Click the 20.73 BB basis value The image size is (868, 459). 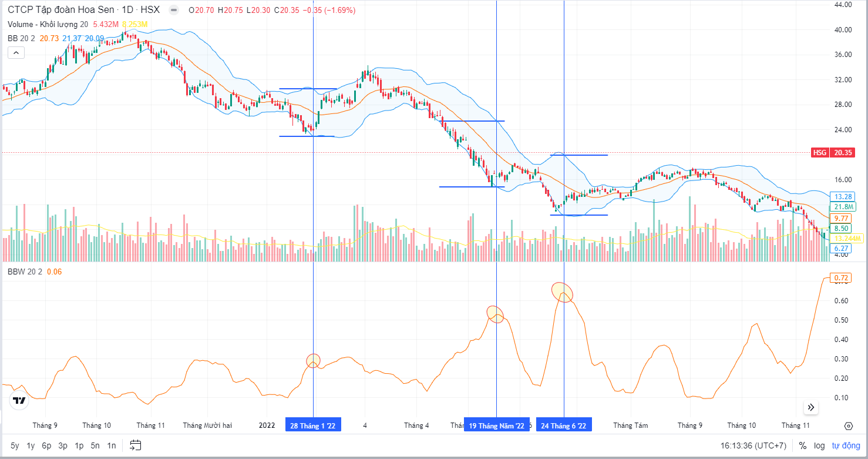click(x=49, y=38)
